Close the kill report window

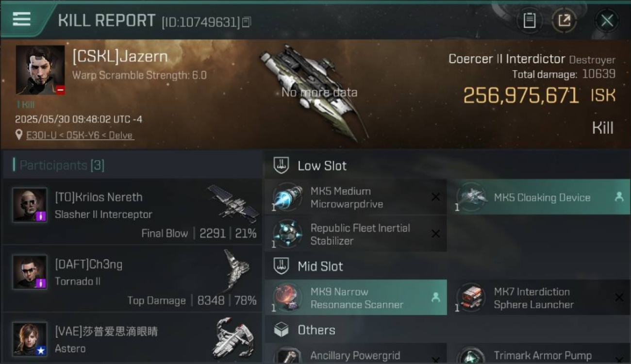pyautogui.click(x=607, y=20)
